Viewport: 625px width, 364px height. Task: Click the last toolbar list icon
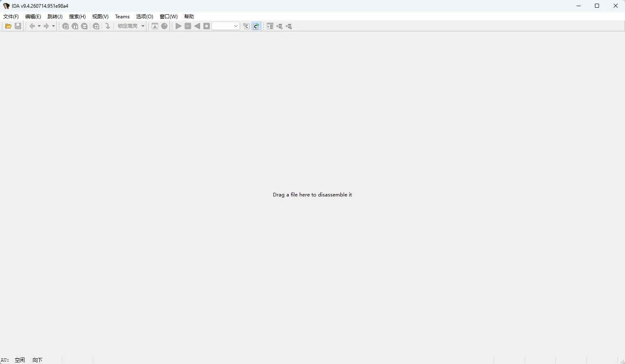tap(289, 26)
